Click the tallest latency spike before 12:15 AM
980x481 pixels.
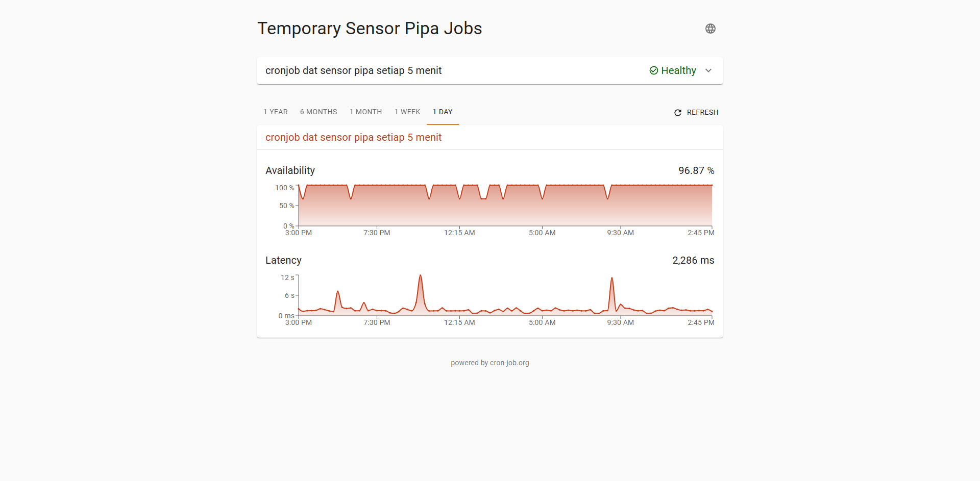point(421,276)
